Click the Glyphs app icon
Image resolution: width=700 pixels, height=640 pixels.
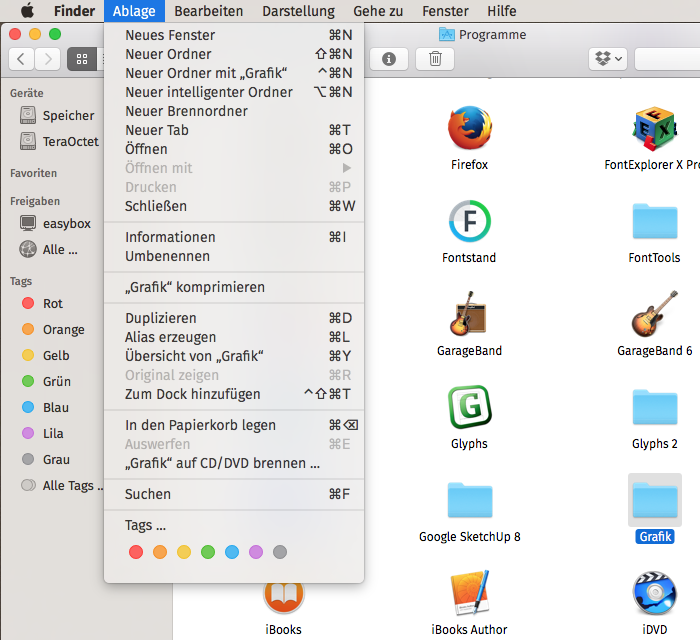tap(469, 407)
